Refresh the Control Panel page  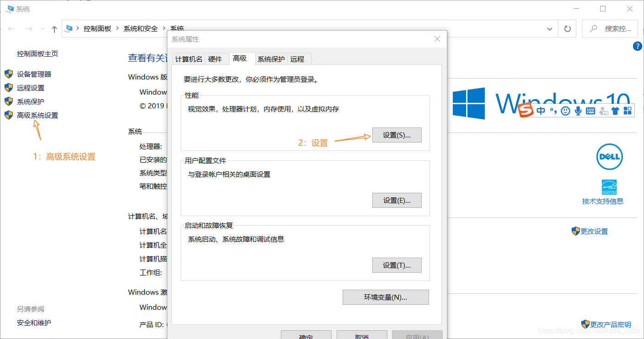point(568,28)
